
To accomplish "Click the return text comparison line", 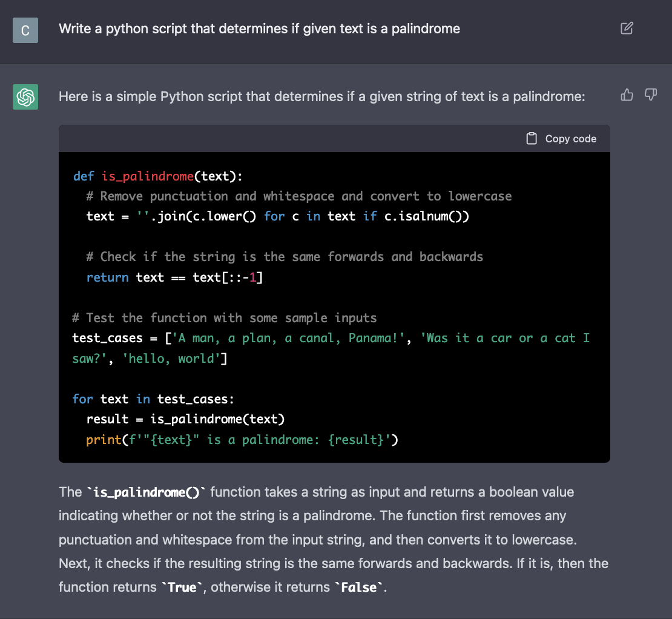I will point(174,277).
